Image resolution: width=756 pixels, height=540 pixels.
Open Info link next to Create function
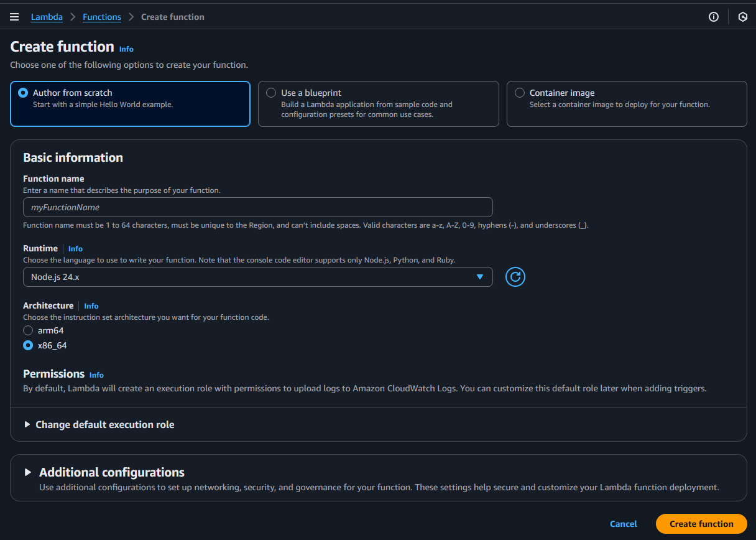126,49
